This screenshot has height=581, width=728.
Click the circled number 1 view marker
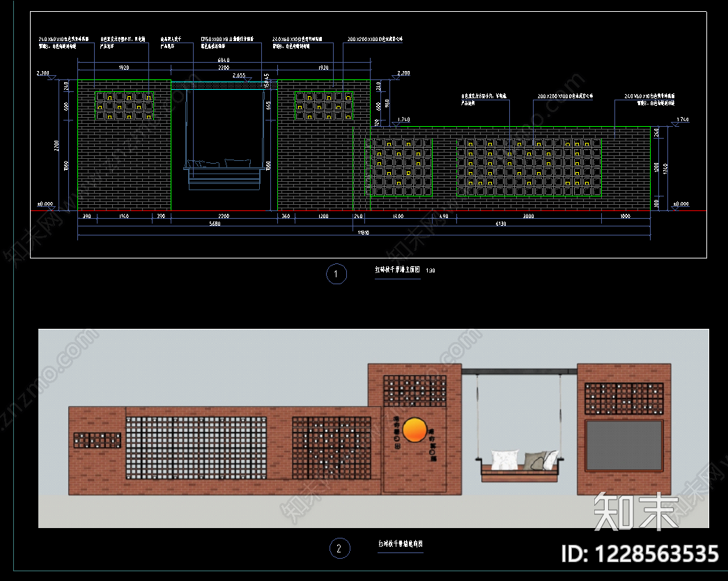tap(336, 274)
